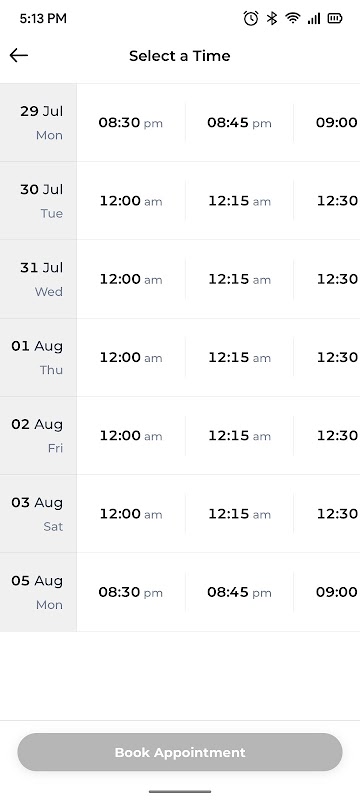Tap the Bluetooth status icon

[272, 19]
